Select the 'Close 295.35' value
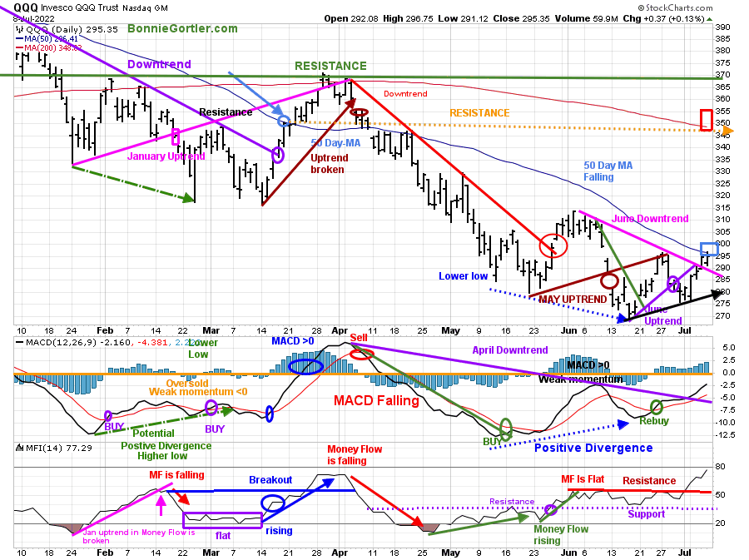This screenshot has width=749, height=560. click(522, 18)
